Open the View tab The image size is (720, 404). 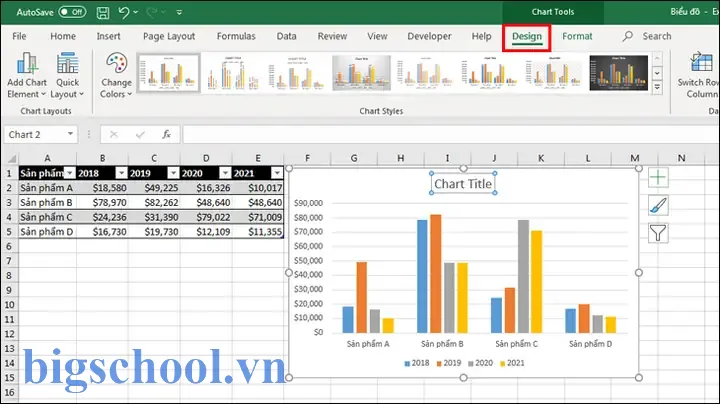tap(377, 36)
